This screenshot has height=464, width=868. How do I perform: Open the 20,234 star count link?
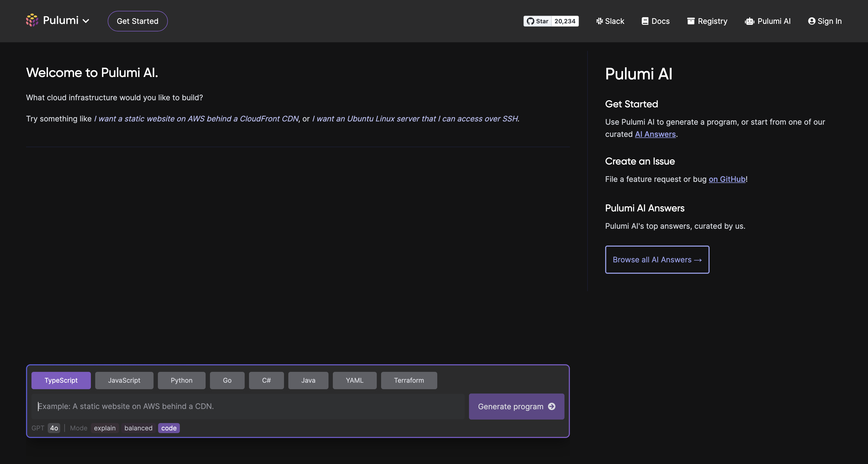click(x=565, y=21)
